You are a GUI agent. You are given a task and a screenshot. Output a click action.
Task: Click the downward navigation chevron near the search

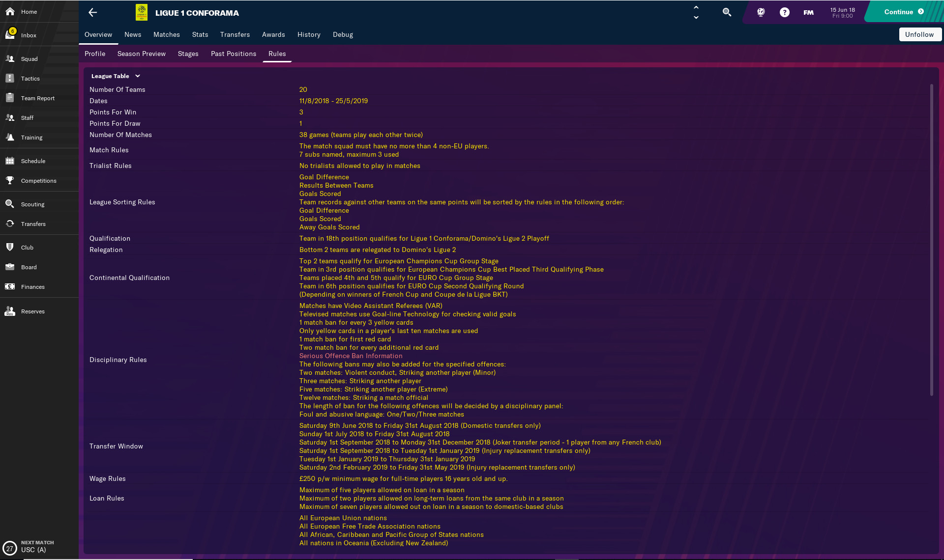pyautogui.click(x=696, y=17)
